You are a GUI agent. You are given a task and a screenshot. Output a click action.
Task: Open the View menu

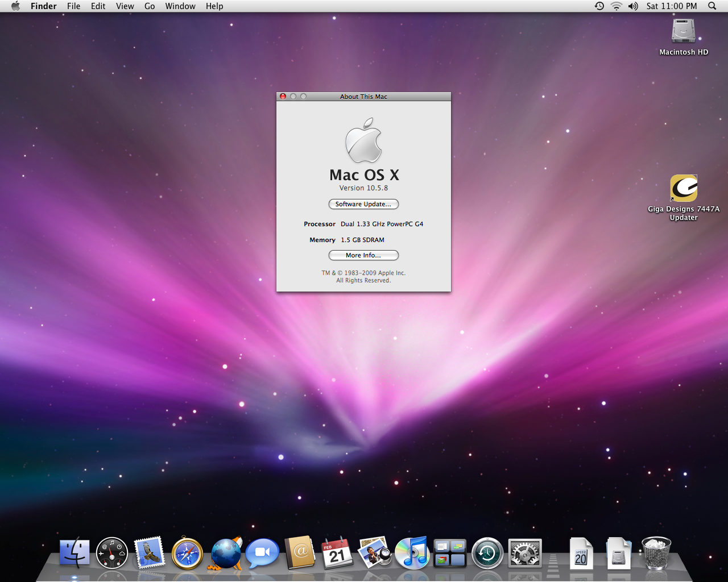125,6
